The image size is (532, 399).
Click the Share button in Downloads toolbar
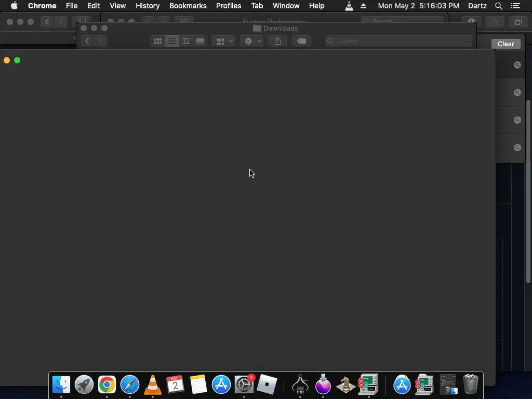coord(277,41)
